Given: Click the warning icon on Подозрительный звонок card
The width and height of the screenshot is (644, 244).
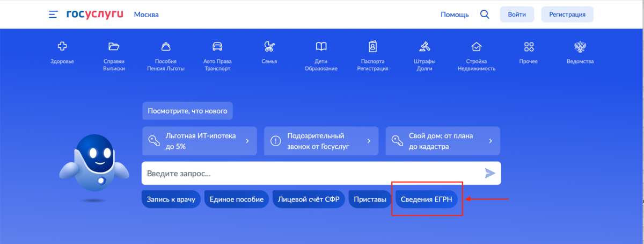Looking at the screenshot, I should click(x=276, y=141).
